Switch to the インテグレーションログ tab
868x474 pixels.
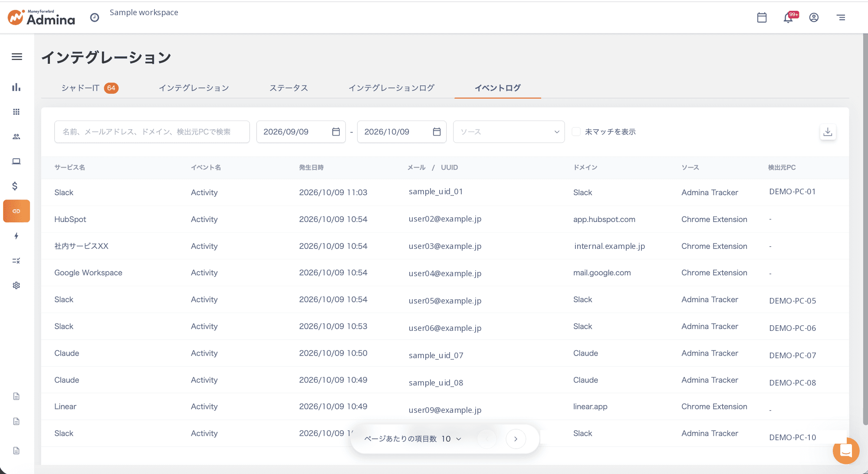[x=391, y=88]
